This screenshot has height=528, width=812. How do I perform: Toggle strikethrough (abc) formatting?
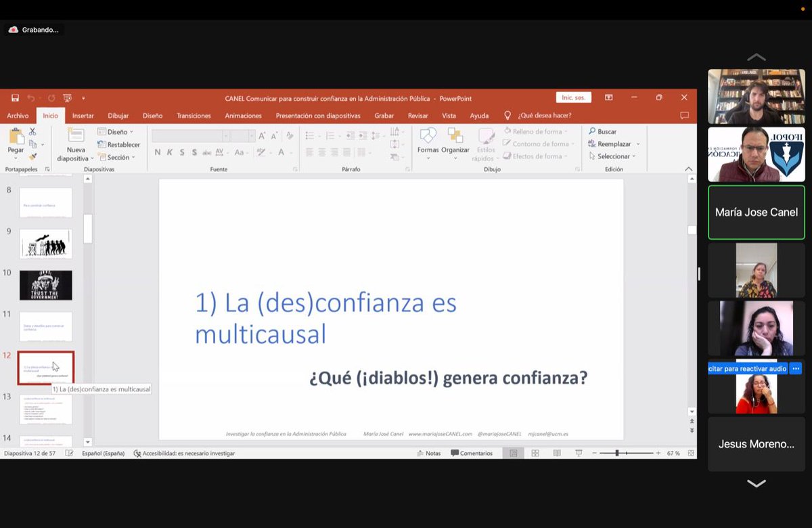pyautogui.click(x=207, y=152)
